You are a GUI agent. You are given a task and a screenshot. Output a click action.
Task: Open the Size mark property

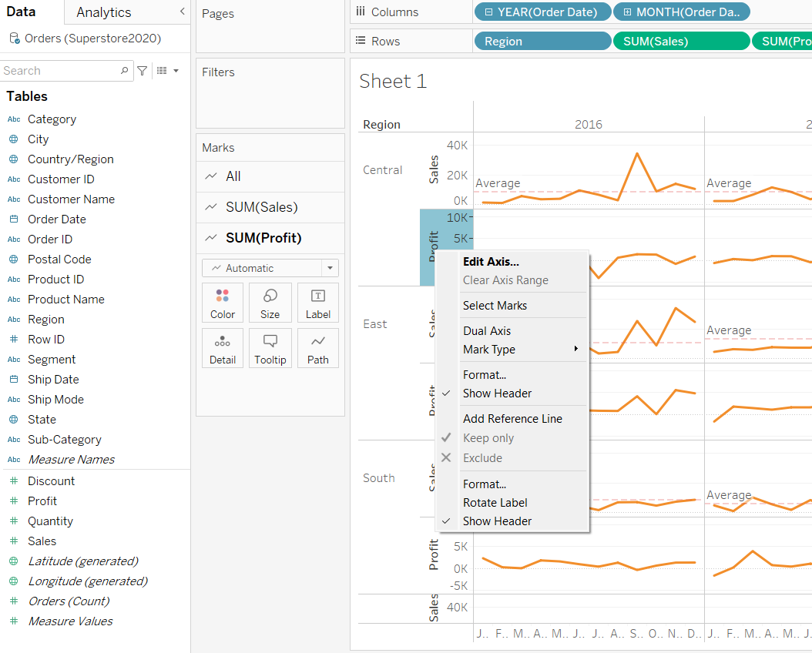[x=270, y=302]
